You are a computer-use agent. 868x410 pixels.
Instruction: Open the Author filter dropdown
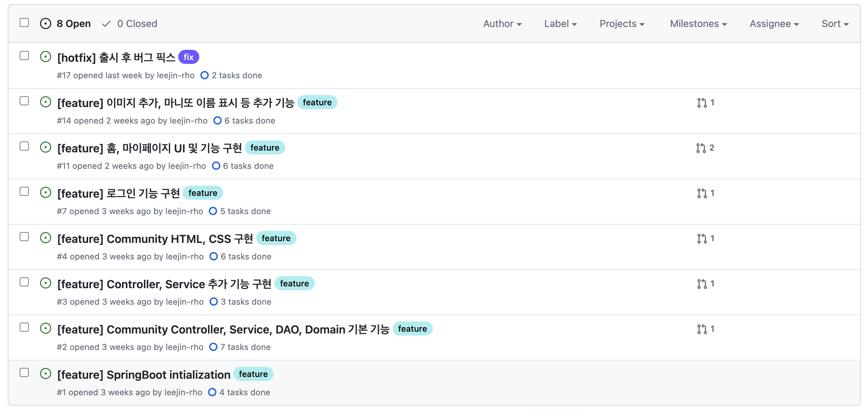[502, 24]
